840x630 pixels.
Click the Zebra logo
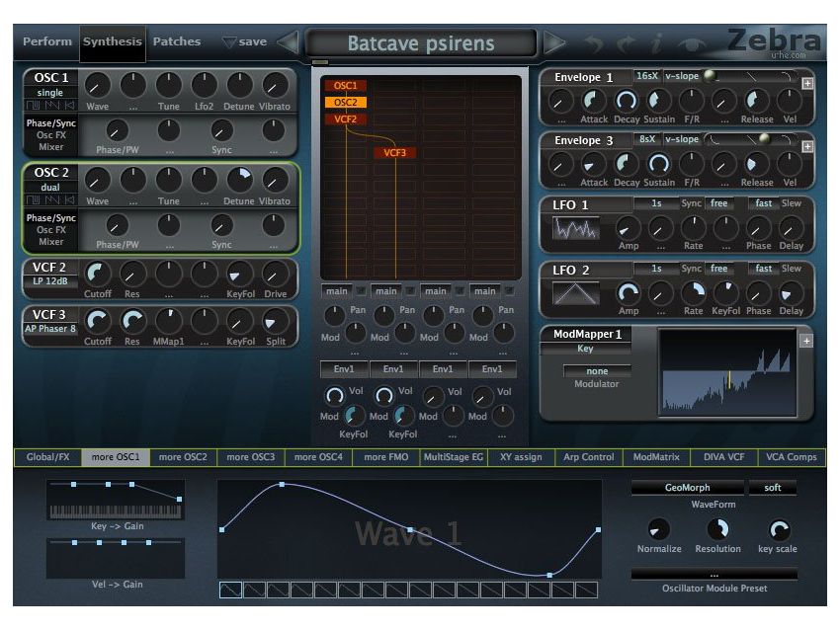[x=773, y=40]
